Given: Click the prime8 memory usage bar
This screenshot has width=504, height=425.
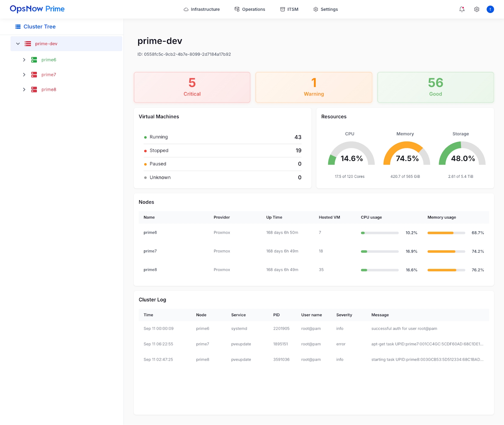Looking at the screenshot, I should 446,270.
